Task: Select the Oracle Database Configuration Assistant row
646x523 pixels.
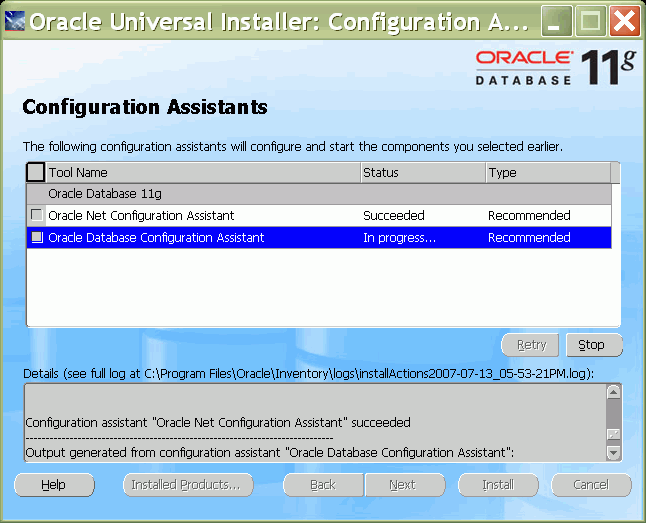Action: coord(200,238)
